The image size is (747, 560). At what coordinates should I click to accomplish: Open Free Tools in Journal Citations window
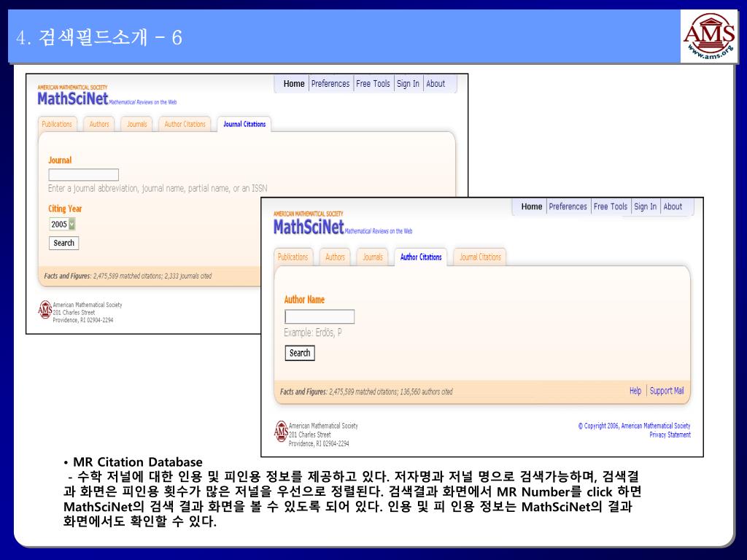pos(373,84)
